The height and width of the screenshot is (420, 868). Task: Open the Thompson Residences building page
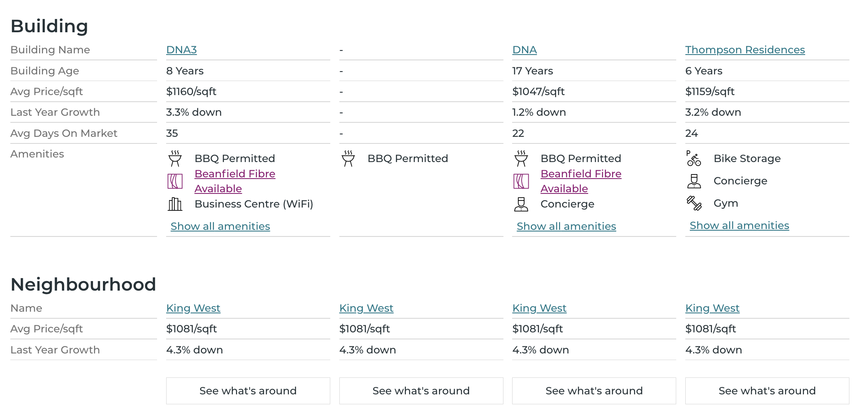(x=744, y=50)
